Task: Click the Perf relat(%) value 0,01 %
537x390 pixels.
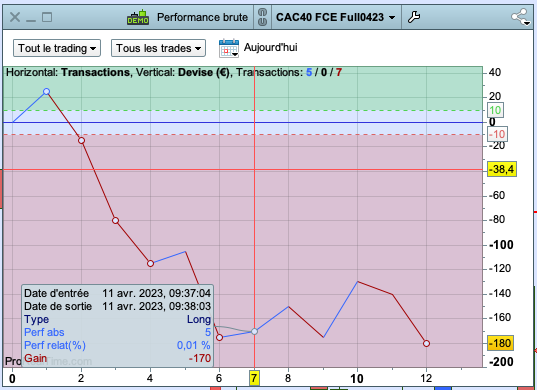Action: click(x=193, y=345)
